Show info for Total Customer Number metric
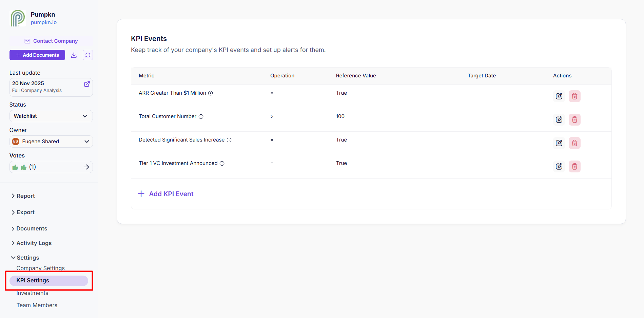Viewport: 644px width, 318px height. pyautogui.click(x=201, y=116)
